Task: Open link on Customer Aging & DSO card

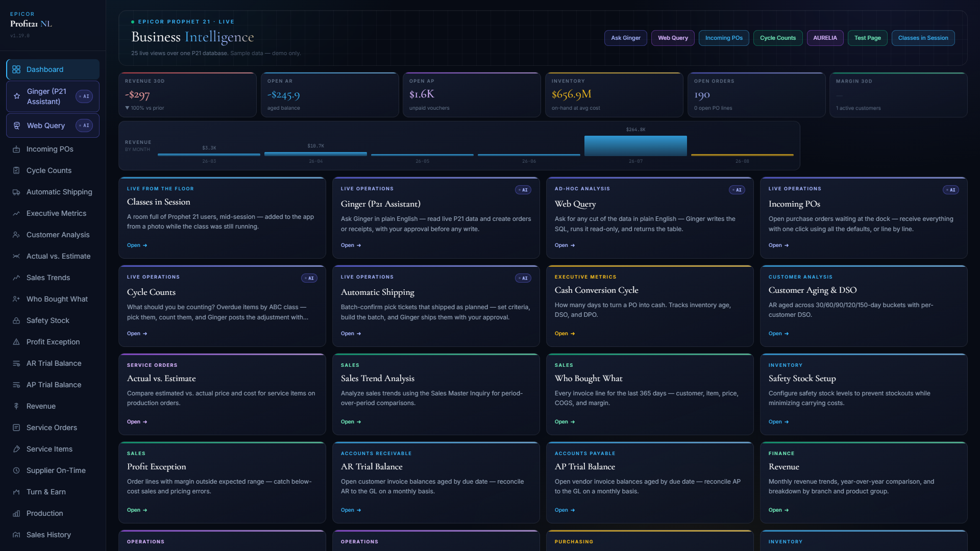Action: [x=778, y=334]
